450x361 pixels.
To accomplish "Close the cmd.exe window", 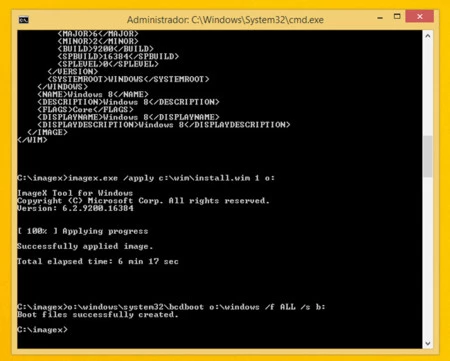I will click(x=420, y=16).
